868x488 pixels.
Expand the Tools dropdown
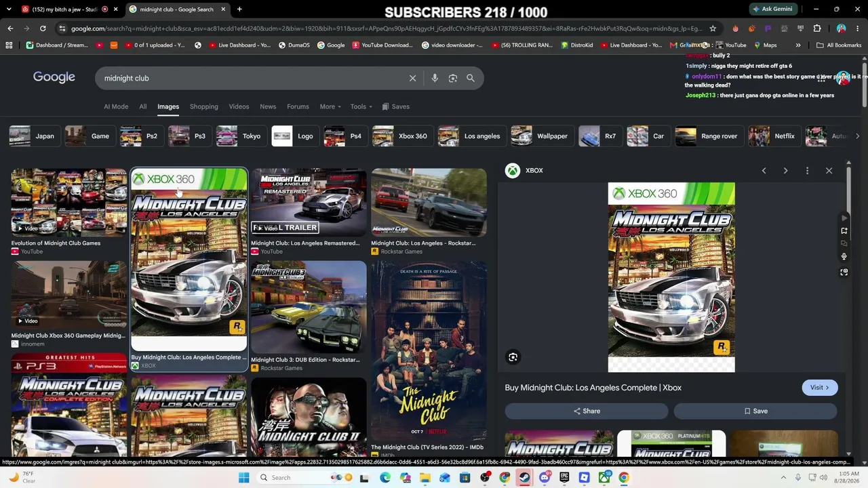click(362, 106)
